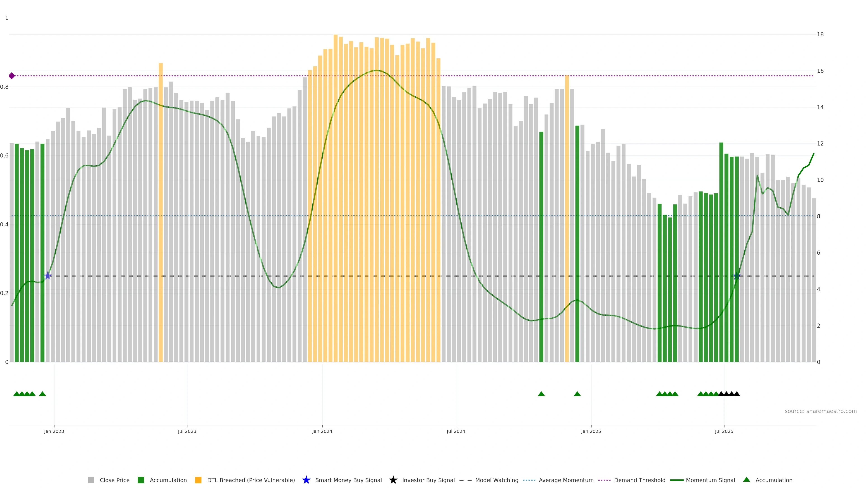Click the purple diamond Demand Threshold marker
This screenshot has width=868, height=488.
coord(12,76)
